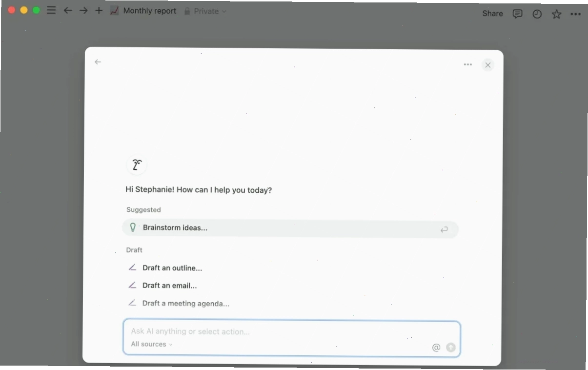Image resolution: width=588 pixels, height=370 pixels.
Task: Click the Share button
Action: pos(492,13)
